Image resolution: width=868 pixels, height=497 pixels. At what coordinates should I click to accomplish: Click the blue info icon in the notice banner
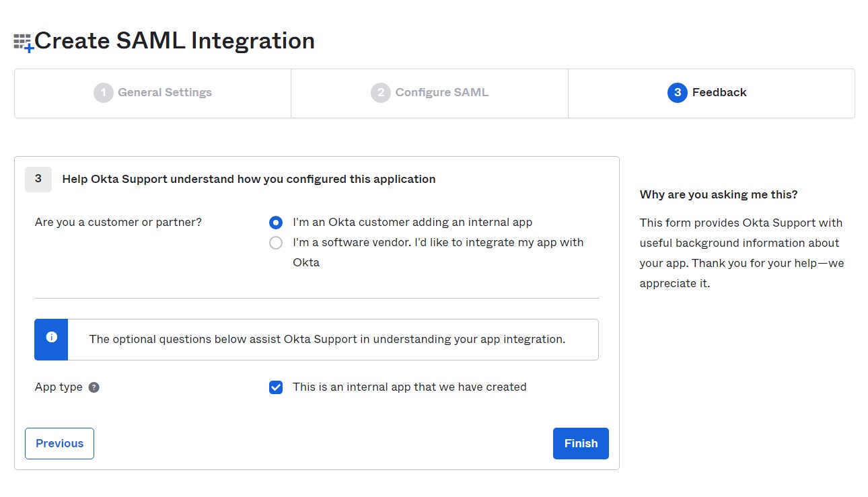tap(51, 338)
